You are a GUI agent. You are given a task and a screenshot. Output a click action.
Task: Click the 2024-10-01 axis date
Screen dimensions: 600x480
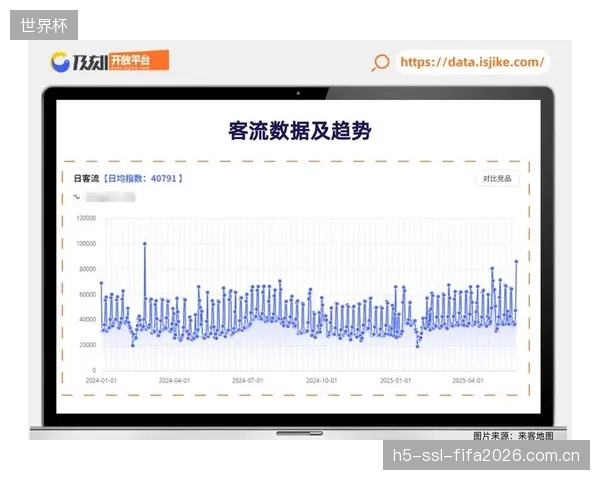click(322, 380)
